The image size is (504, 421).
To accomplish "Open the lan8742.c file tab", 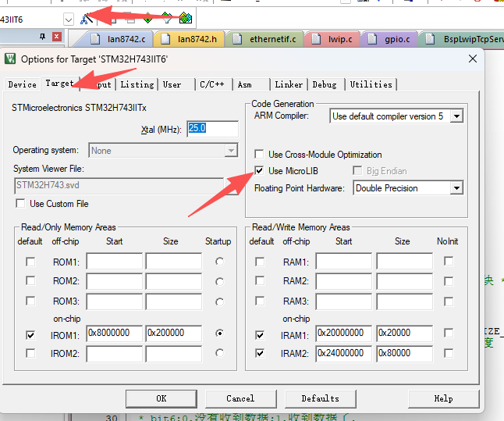I will [x=117, y=38].
